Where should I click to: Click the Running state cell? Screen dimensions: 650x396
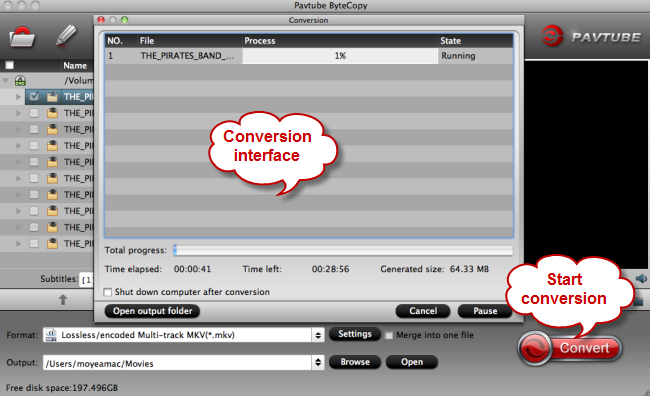coord(458,56)
